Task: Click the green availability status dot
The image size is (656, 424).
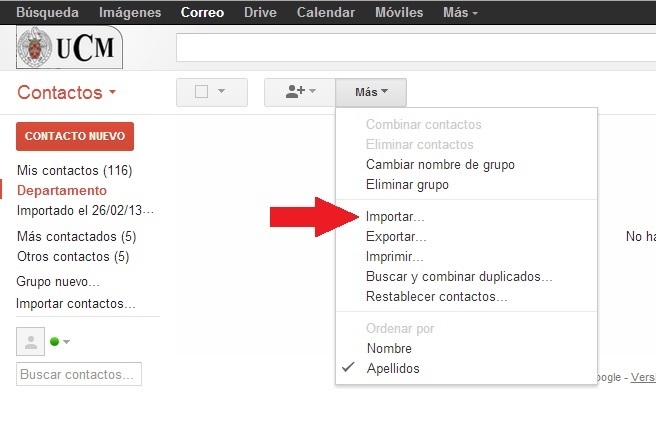Action: (x=55, y=342)
